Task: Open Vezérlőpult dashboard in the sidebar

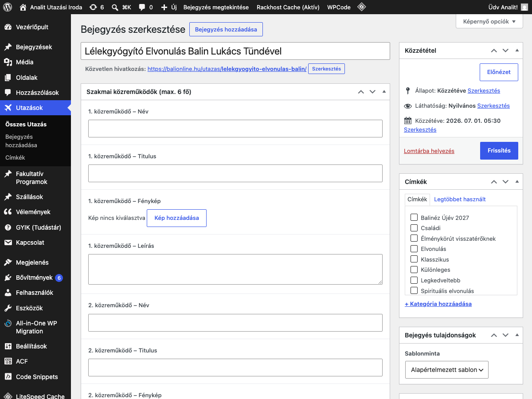Action: coord(35,27)
